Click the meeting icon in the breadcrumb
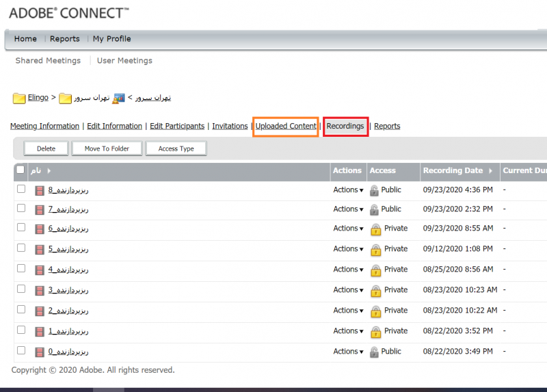 (x=119, y=99)
